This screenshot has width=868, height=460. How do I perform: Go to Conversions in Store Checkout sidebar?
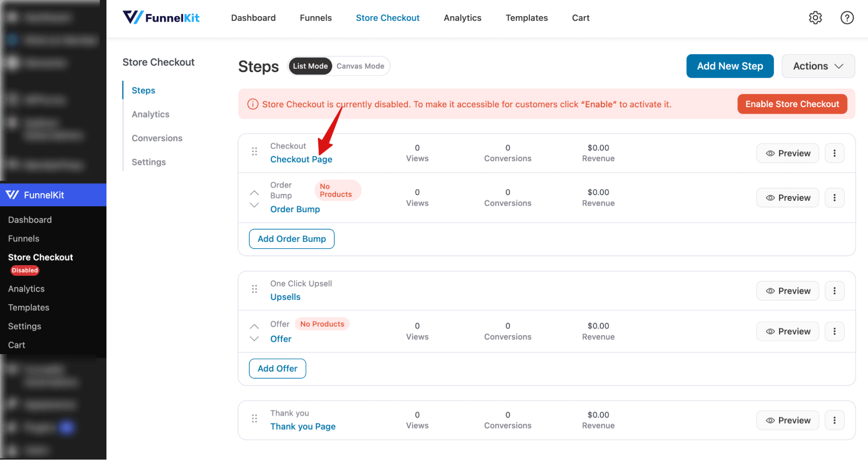click(x=157, y=138)
